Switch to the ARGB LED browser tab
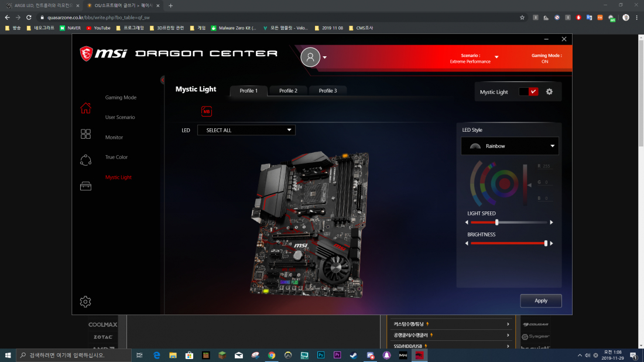The width and height of the screenshot is (644, 362). [42, 6]
